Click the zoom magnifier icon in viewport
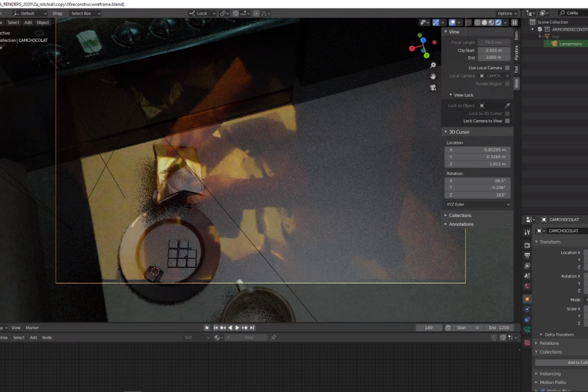 tap(433, 65)
